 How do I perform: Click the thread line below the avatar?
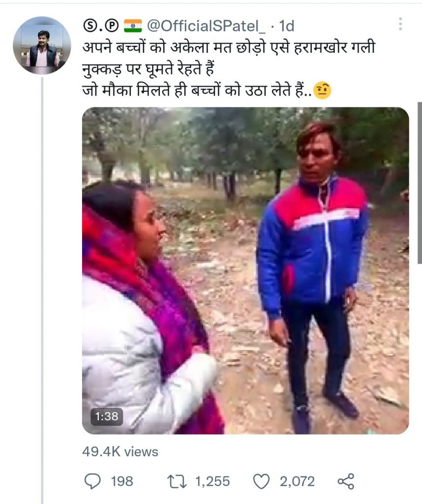(42, 290)
